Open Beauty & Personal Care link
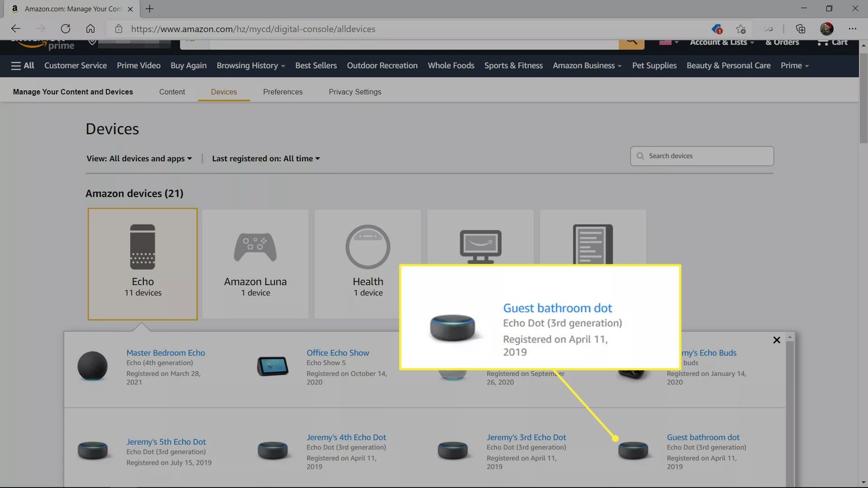The image size is (868, 488). coord(729,66)
